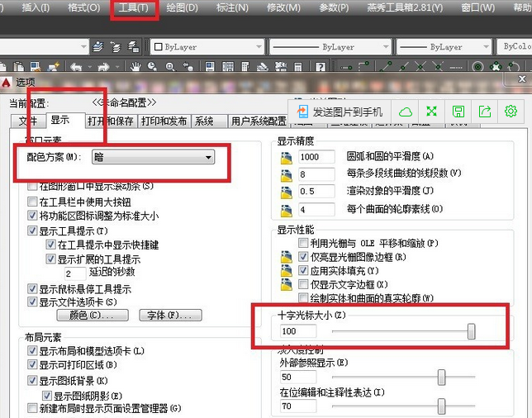Click the green save icon in floating toolbar

pyautogui.click(x=458, y=111)
